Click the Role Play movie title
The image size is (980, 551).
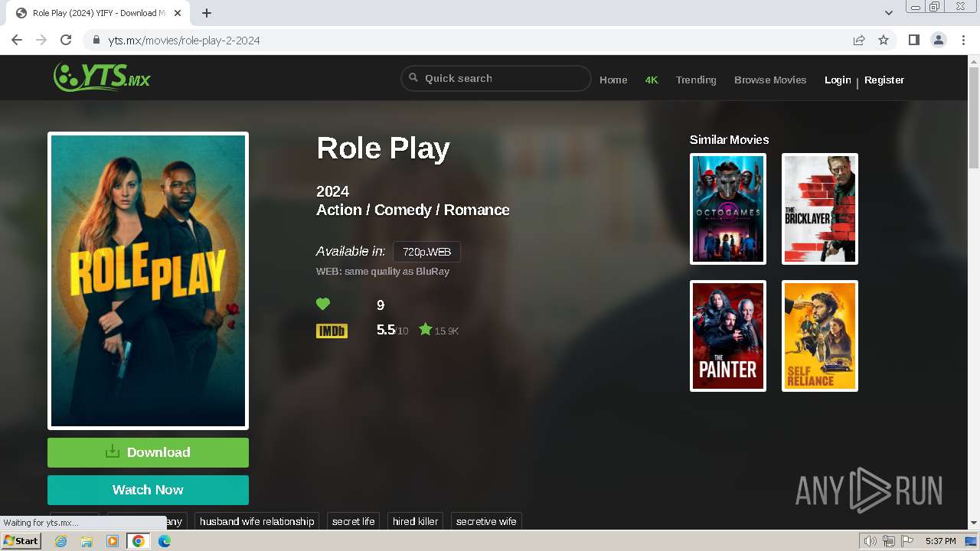(x=383, y=148)
